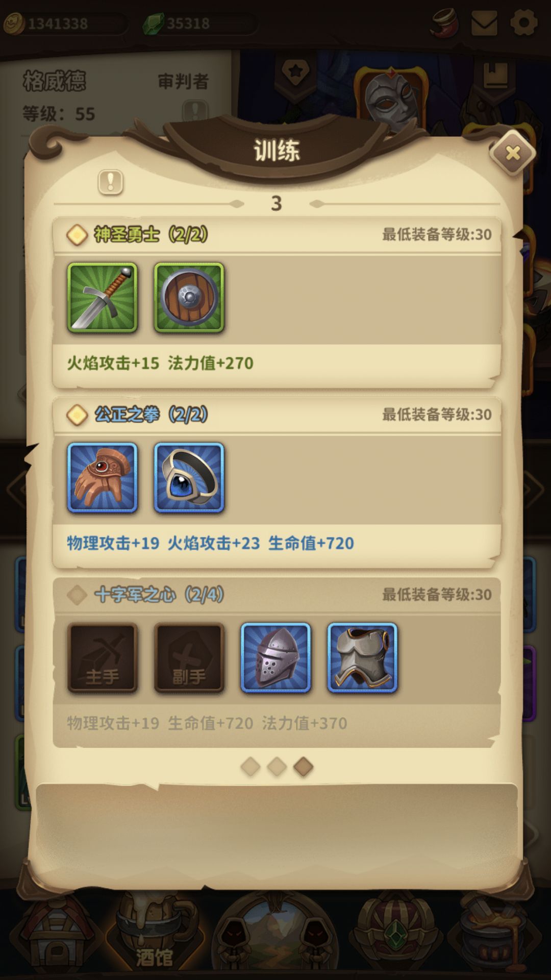The height and width of the screenshot is (980, 551).
Task: Open the mail envelope icon
Action: click(484, 23)
